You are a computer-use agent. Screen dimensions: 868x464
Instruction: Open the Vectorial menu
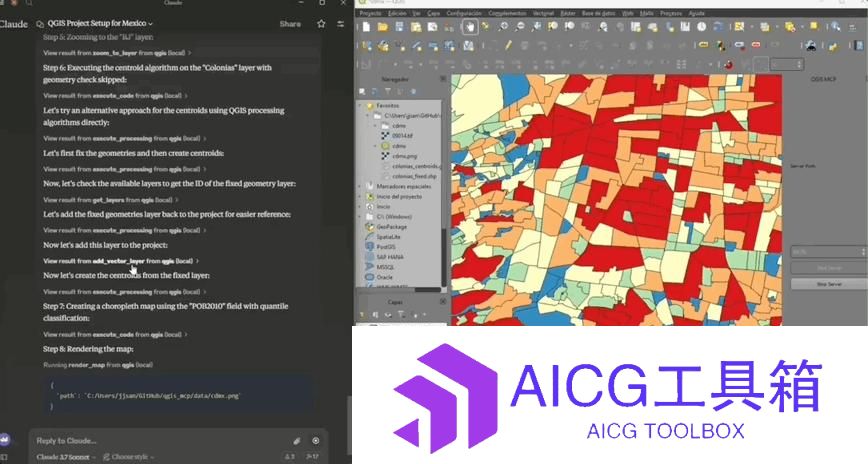tap(543, 13)
